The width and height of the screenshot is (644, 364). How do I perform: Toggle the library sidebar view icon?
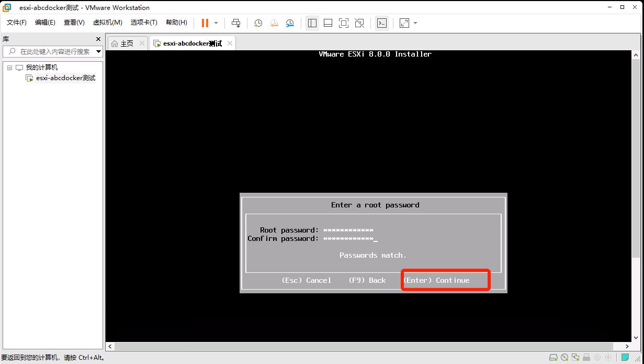tap(312, 23)
